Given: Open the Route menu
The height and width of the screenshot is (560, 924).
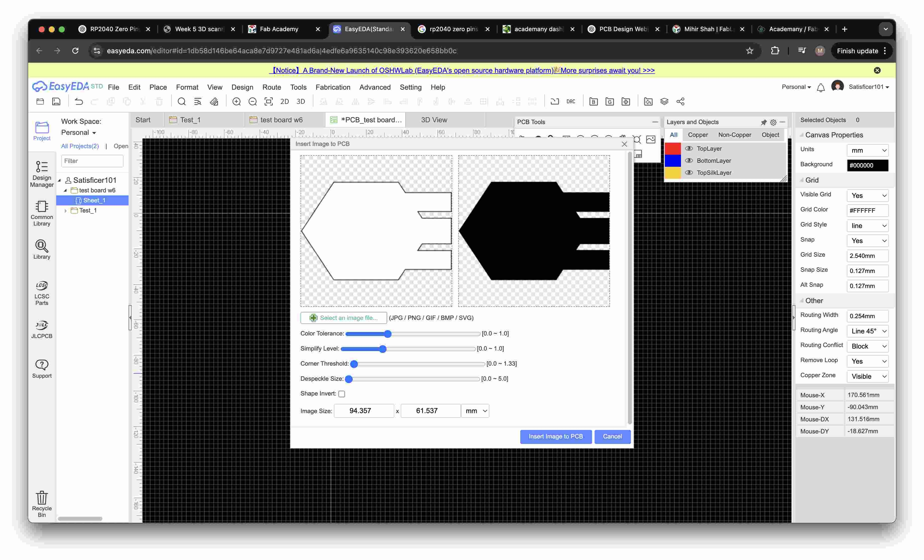Looking at the screenshot, I should (271, 87).
